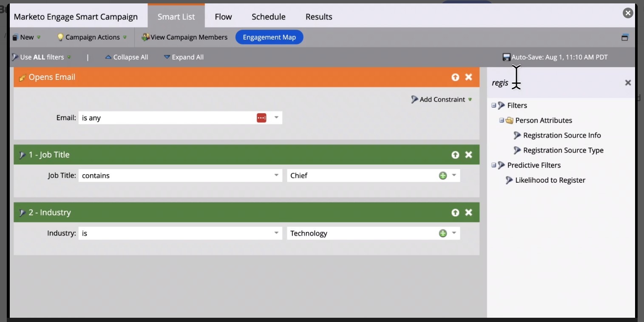The width and height of the screenshot is (644, 322).
Task: Close the Smart Campaign dialog
Action: 628,13
